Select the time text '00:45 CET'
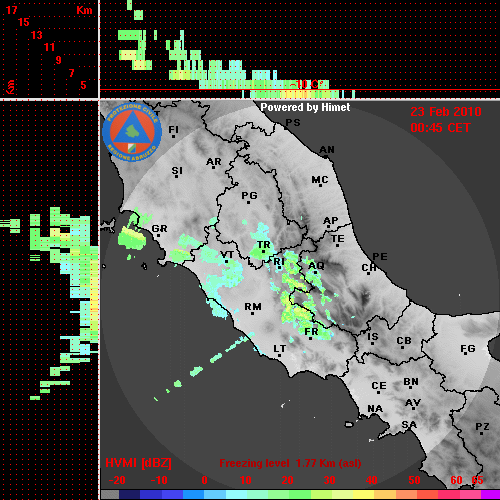Viewport: 500px width, 500px height. coord(440,128)
